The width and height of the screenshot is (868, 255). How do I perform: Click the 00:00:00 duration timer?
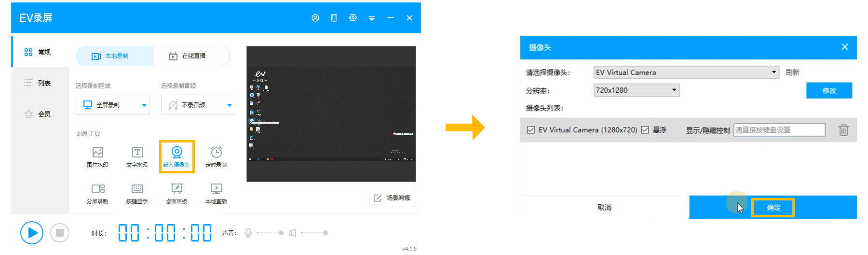(x=165, y=233)
